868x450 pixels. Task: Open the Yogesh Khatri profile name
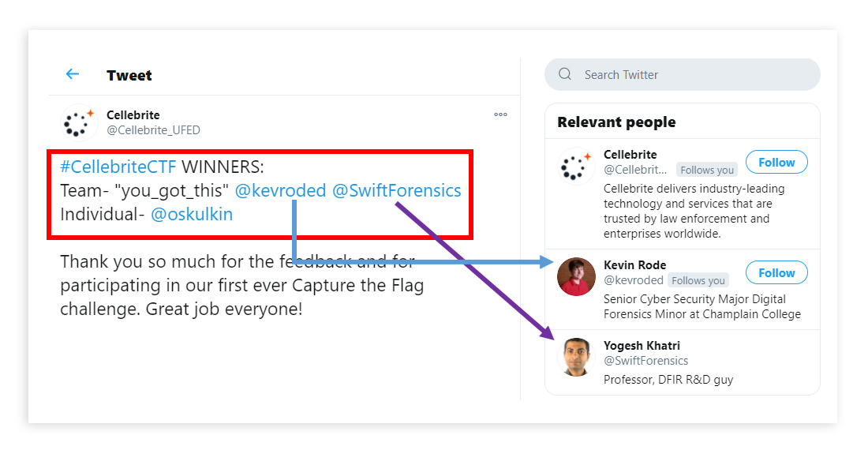click(x=642, y=346)
